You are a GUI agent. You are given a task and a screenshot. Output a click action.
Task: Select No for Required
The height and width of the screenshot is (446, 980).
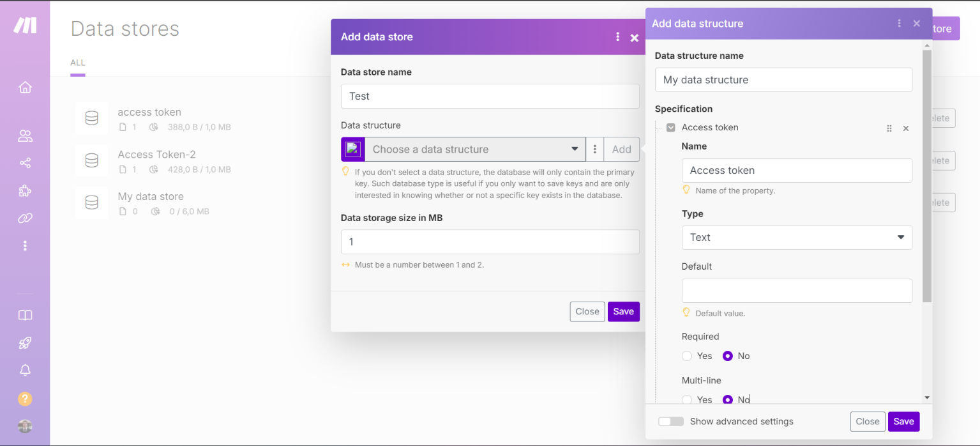728,356
